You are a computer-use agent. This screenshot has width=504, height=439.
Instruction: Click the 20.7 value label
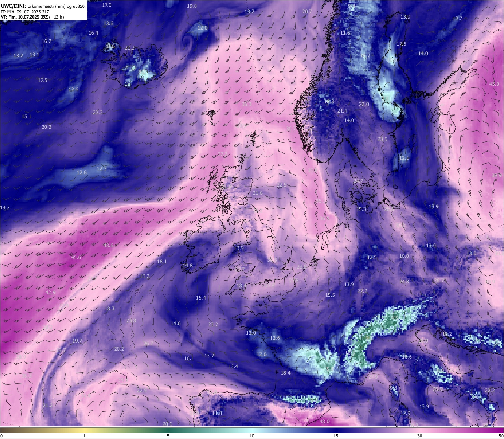(307, 12)
